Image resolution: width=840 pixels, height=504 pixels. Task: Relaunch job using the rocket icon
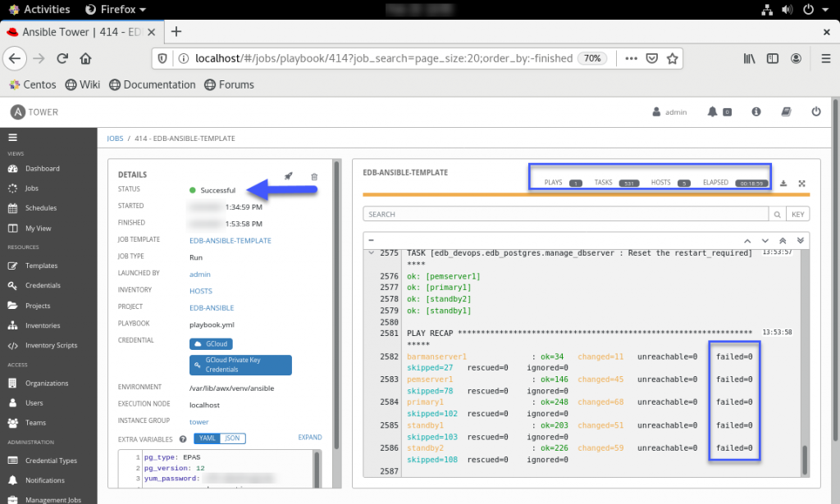click(x=289, y=176)
